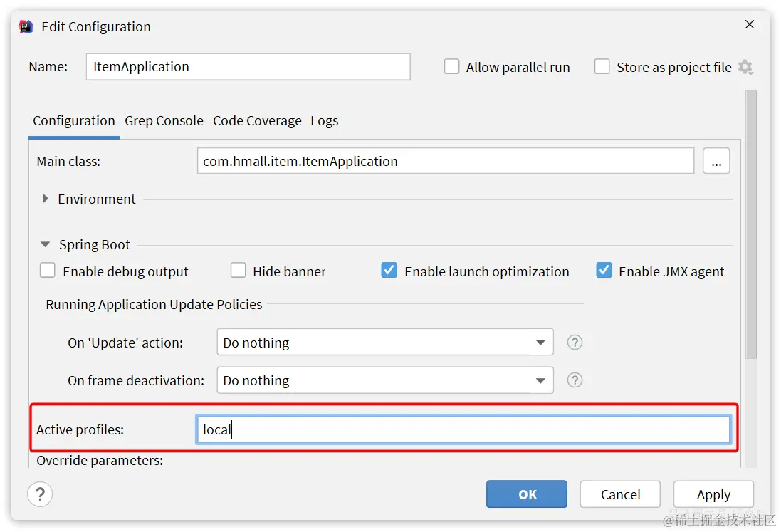Click the Apply button
Viewport: 781px width, 532px height.
click(x=713, y=494)
